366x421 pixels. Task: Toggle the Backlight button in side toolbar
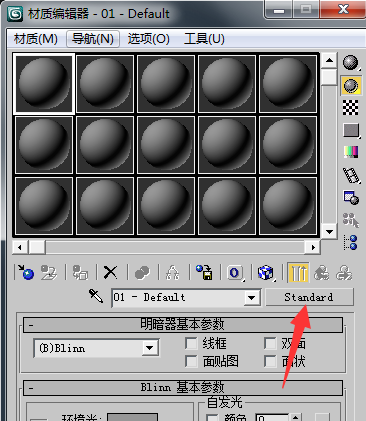351,86
